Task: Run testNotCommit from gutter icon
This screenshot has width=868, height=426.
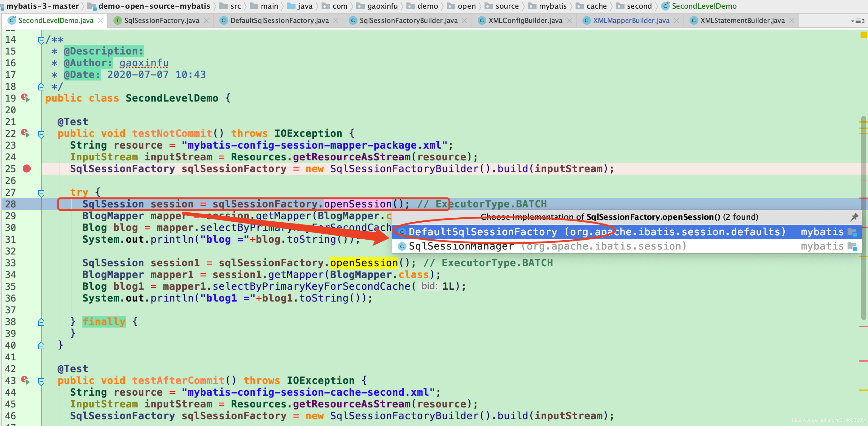Action: click(26, 133)
